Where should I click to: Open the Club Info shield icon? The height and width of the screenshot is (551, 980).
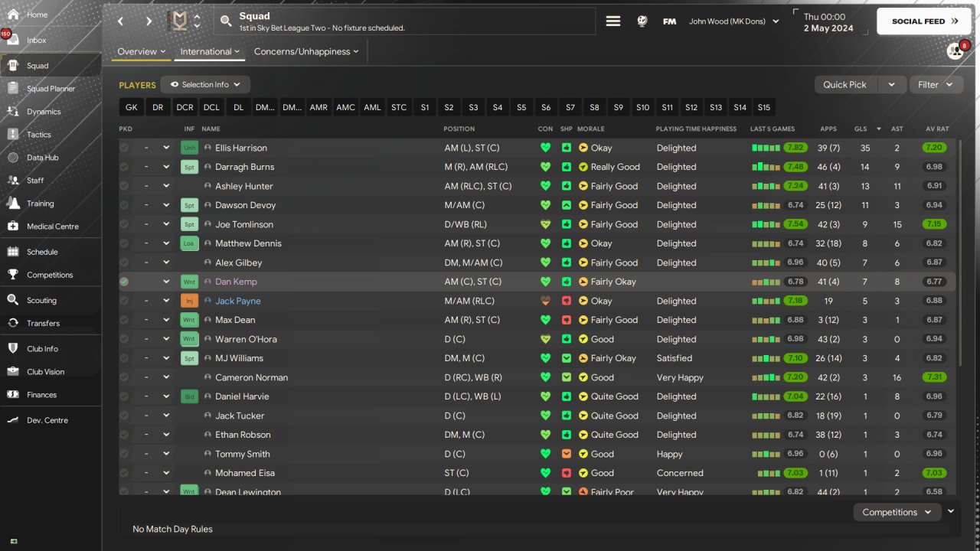[x=13, y=348]
